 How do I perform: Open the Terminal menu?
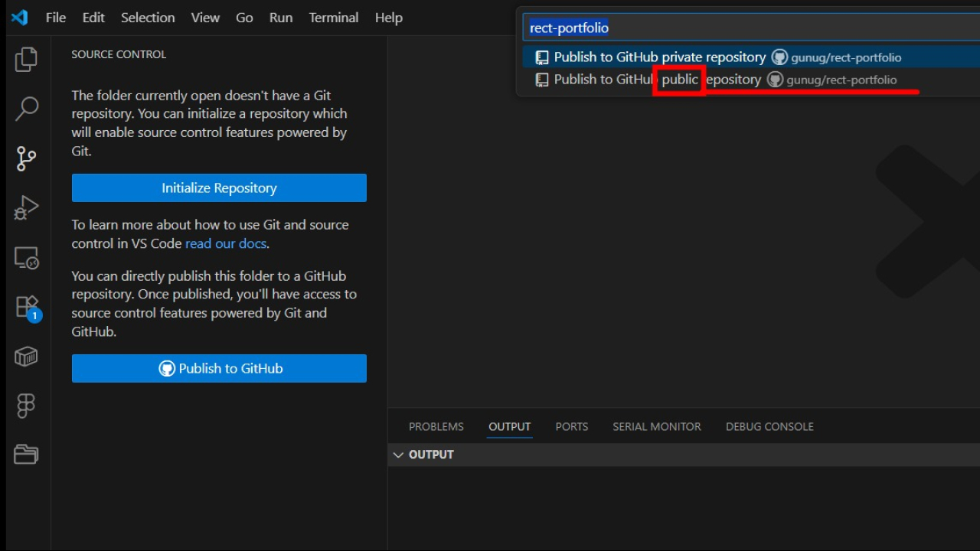coord(334,18)
